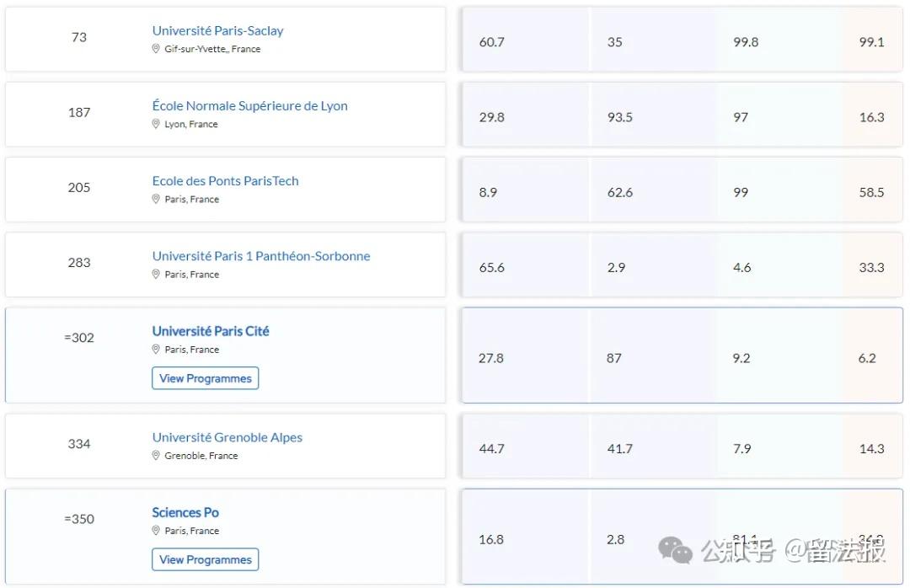Open Université Paris-Saclay university link
The image size is (910, 588).
[x=217, y=30]
